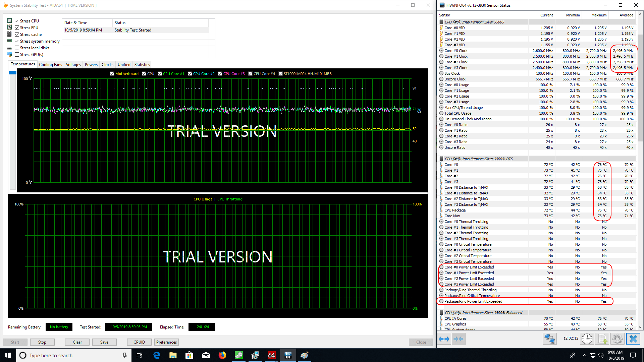This screenshot has width=644, height=362.
Task: Uncheck Motherboard graph legend checkbox
Action: 112,74
